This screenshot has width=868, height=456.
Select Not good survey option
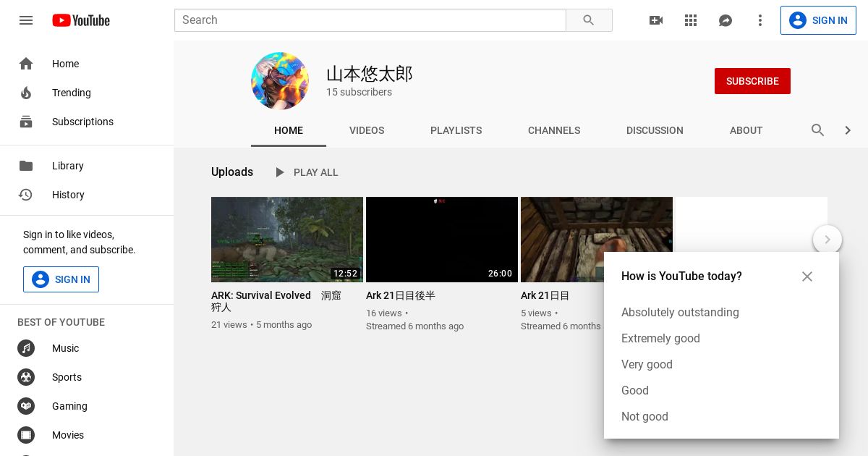644,417
